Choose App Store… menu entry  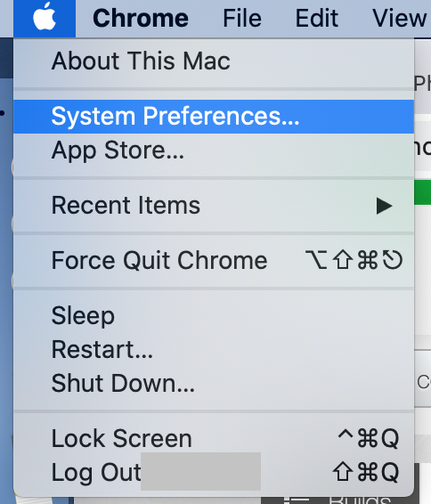coord(214,150)
